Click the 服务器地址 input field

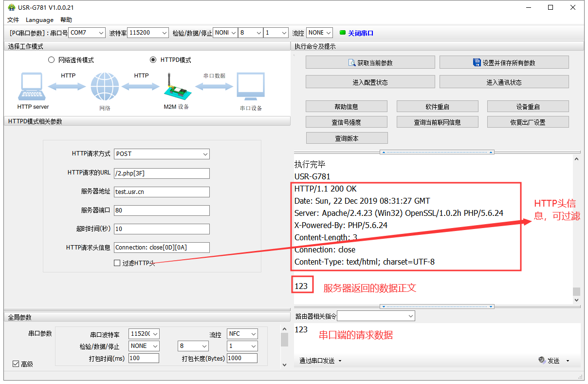click(162, 192)
